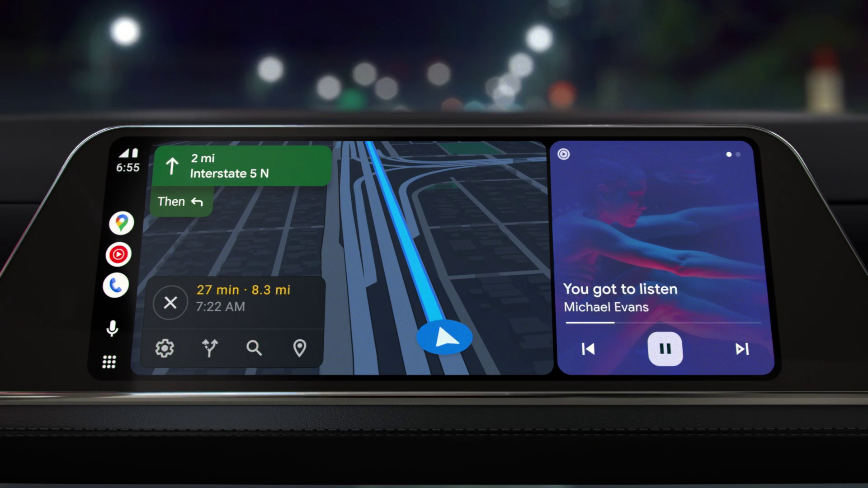View Interstate 5 N direction banner
The height and width of the screenshot is (488, 868).
[x=241, y=166]
